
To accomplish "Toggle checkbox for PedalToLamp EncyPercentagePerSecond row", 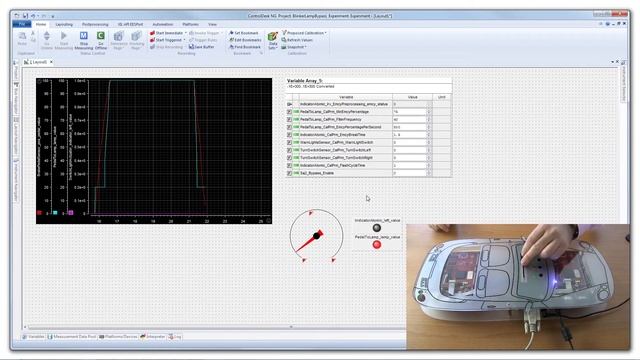I will click(289, 127).
